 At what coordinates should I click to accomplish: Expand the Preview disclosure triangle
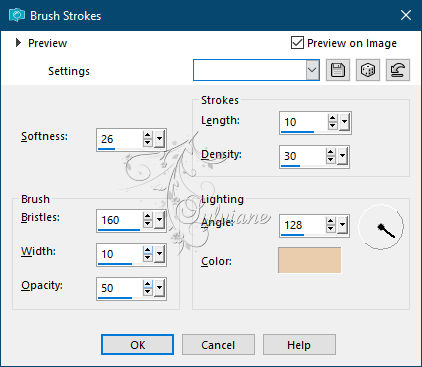click(x=18, y=43)
